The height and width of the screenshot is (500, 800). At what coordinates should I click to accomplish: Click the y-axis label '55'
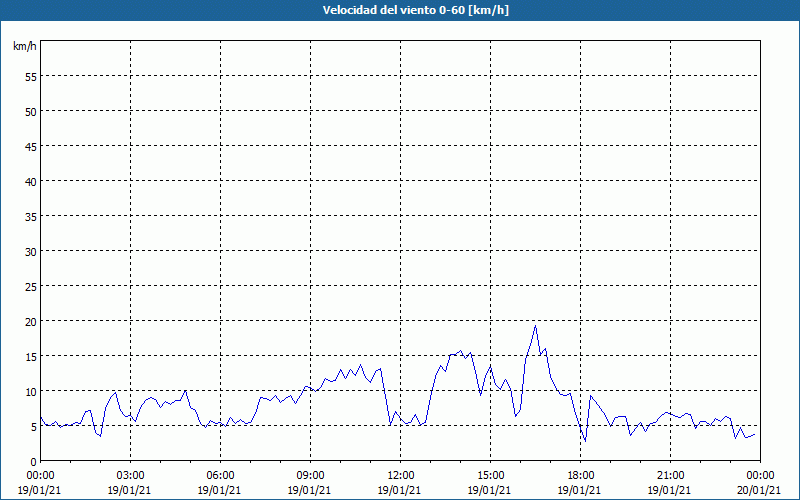click(31, 76)
